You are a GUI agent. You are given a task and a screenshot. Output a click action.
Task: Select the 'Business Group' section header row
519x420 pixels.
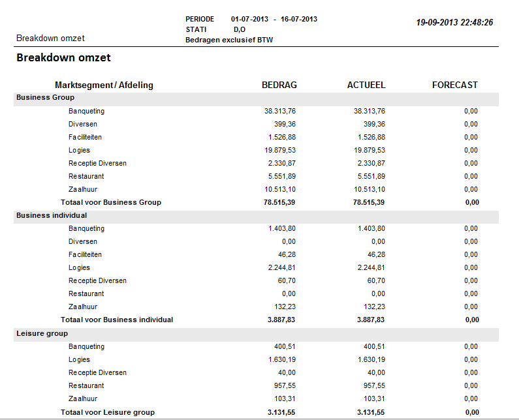pos(256,98)
